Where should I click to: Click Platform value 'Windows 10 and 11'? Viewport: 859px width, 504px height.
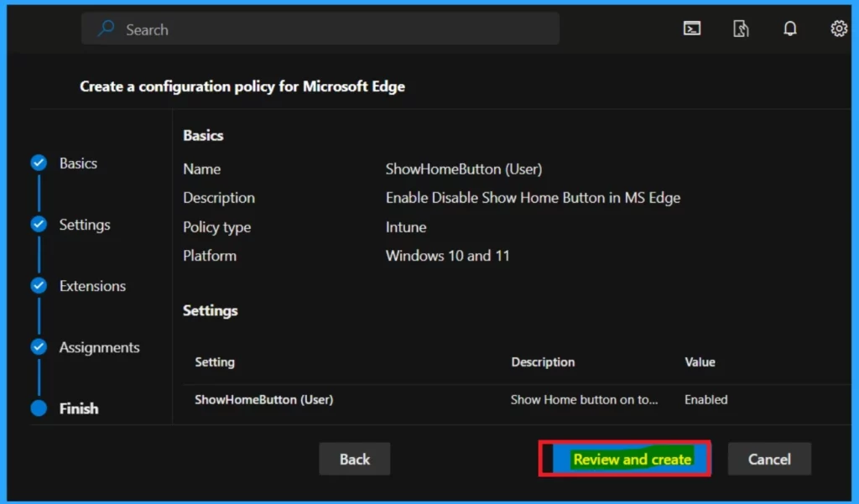(448, 256)
